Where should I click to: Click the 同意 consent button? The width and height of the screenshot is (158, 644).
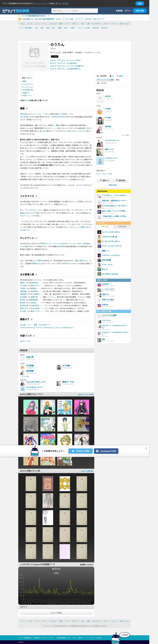(x=140, y=3)
